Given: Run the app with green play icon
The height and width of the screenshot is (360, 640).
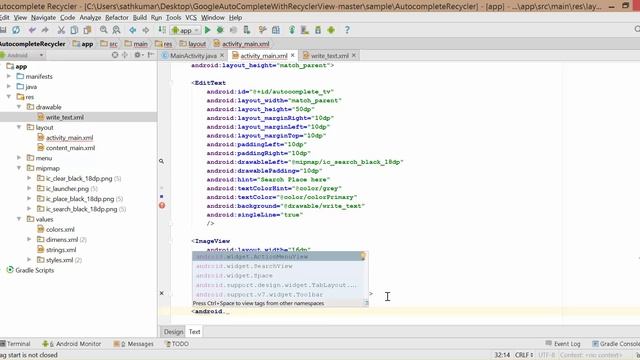Looking at the screenshot, I should 207,30.
